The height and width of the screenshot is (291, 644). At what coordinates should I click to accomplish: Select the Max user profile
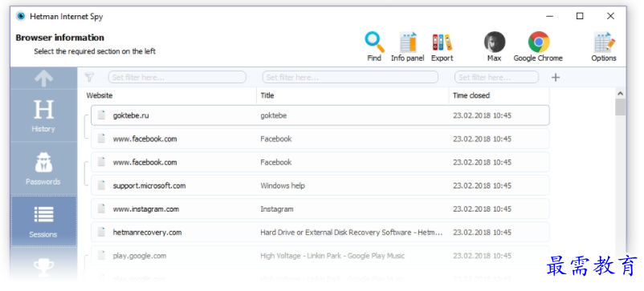click(x=494, y=46)
